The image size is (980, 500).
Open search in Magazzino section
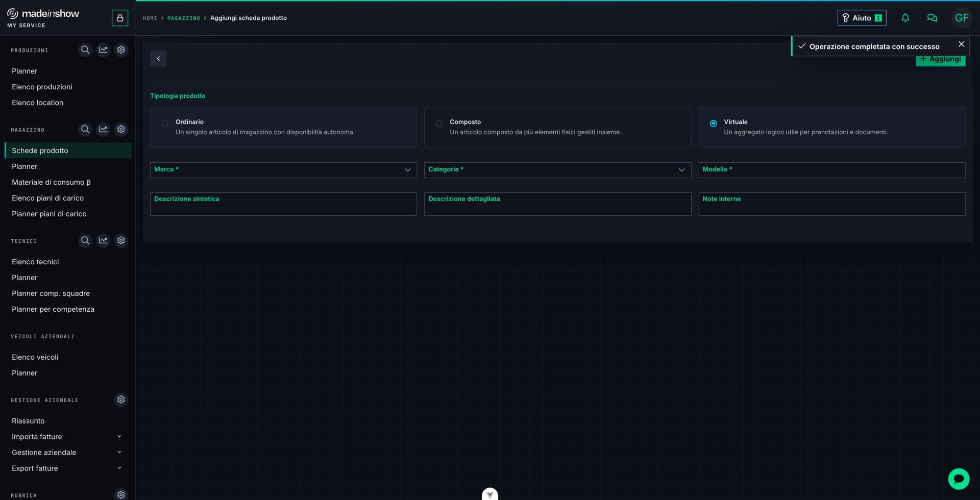(85, 130)
